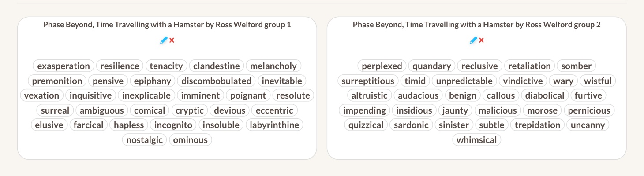Click the 'discombobulated' word tag
This screenshot has height=176, width=644.
pyautogui.click(x=216, y=81)
